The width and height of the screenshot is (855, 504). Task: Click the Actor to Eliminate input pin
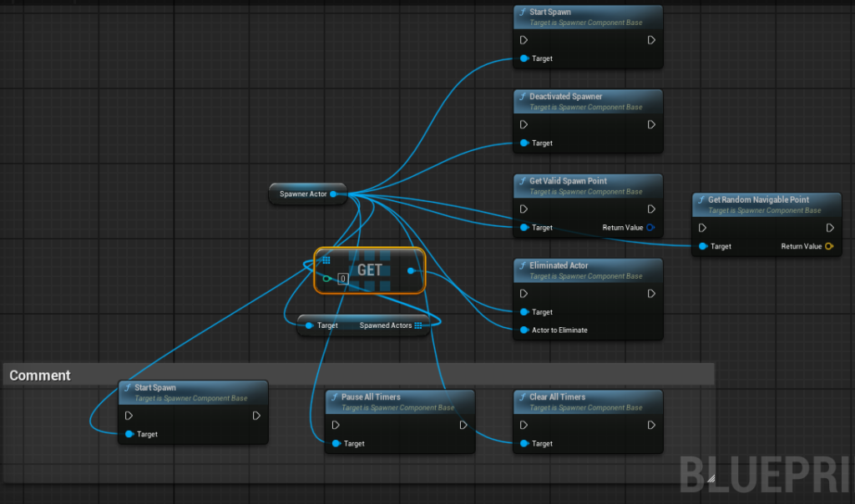pos(524,330)
